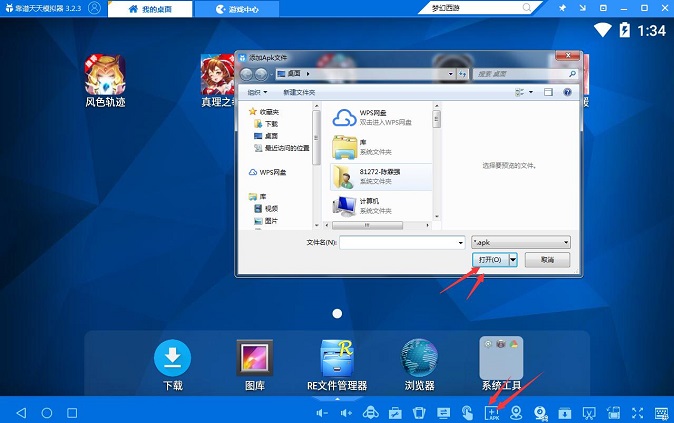Click the arrow after 桌面 in address bar
The width and height of the screenshot is (674, 423).
[308, 74]
